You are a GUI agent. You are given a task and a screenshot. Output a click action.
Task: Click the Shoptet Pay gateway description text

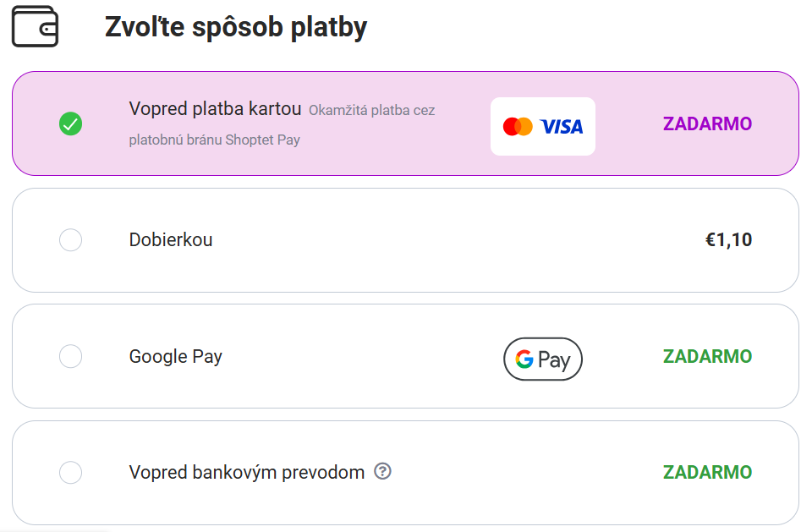point(283,125)
